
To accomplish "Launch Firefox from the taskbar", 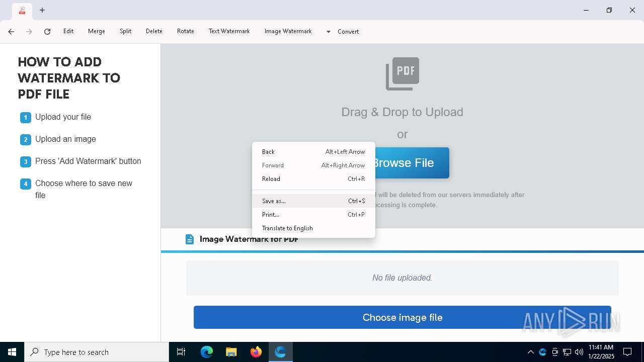I will (256, 352).
